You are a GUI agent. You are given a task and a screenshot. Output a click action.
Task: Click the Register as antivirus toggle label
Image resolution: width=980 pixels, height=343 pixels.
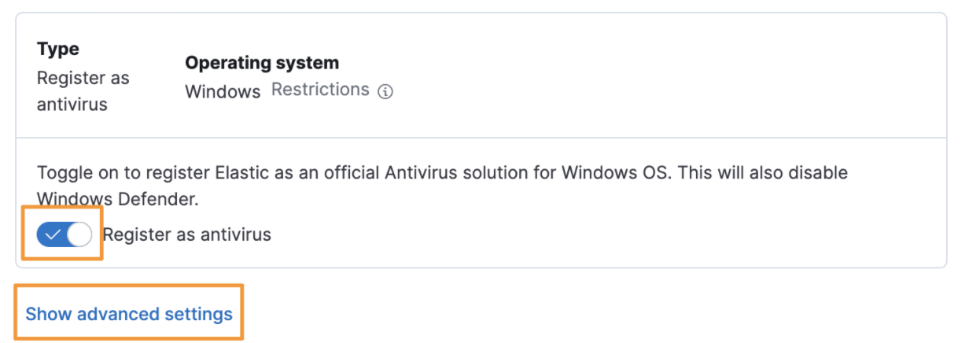pos(186,234)
